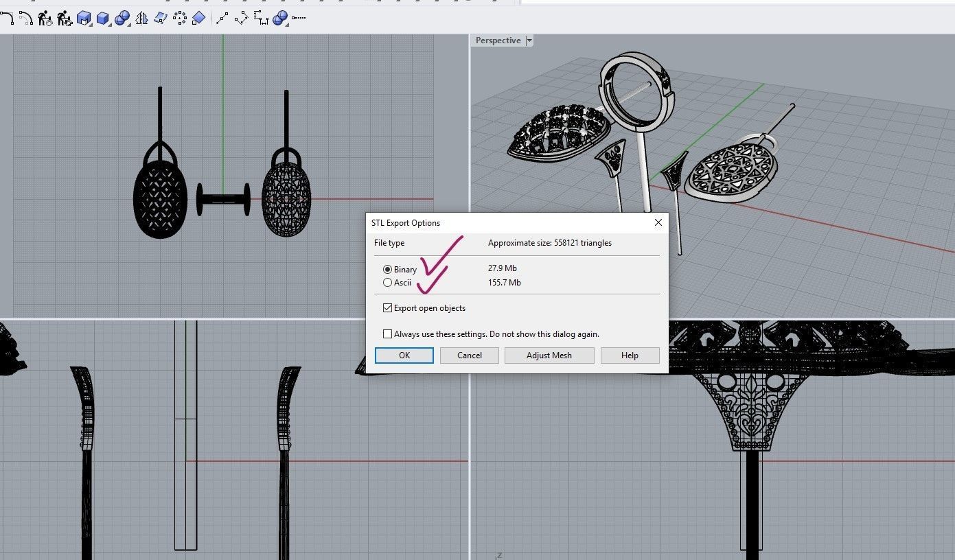Click the 'File type' label

(x=389, y=243)
